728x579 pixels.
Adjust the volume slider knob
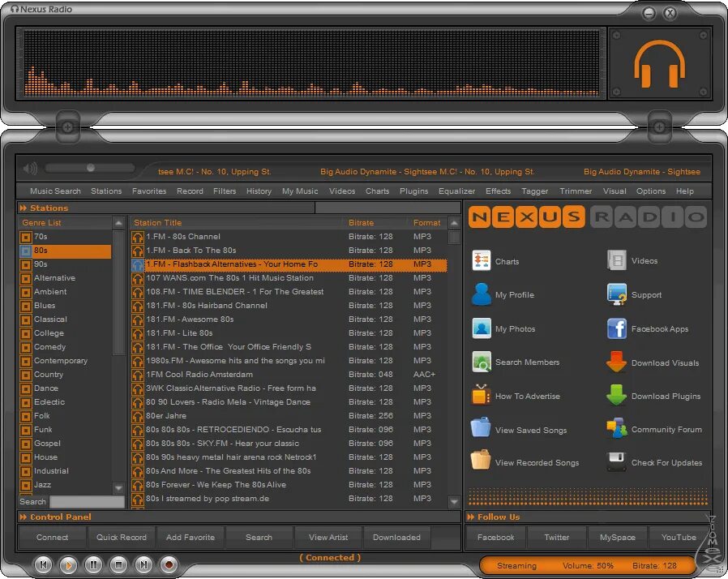[91, 168]
